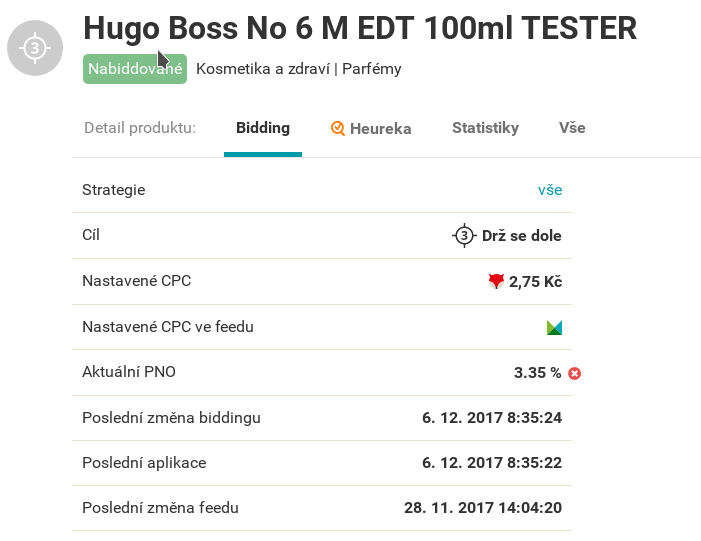The height and width of the screenshot is (541, 701).
Task: Switch to the Statistiky tab
Action: (x=486, y=128)
